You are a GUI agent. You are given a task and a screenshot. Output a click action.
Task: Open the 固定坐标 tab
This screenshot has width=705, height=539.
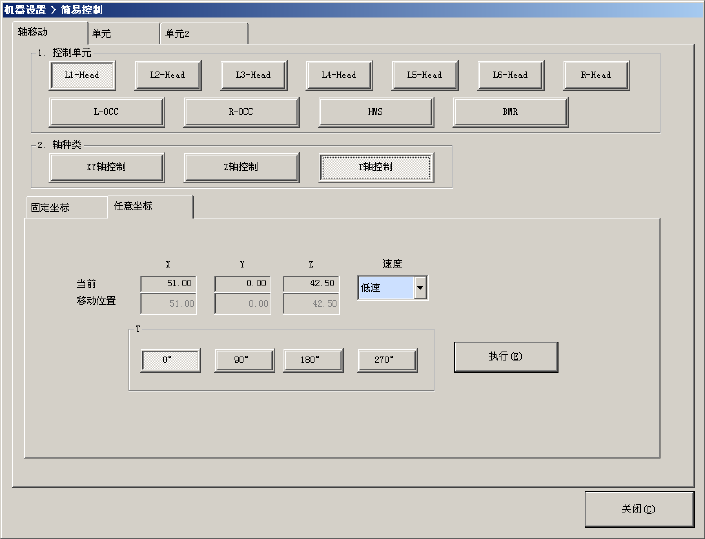point(66,208)
